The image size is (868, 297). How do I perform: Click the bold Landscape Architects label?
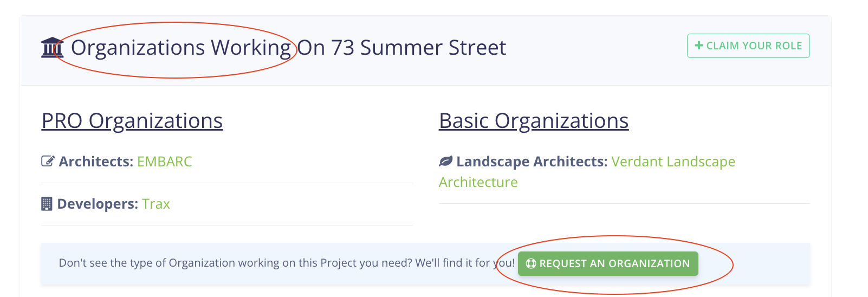532,162
